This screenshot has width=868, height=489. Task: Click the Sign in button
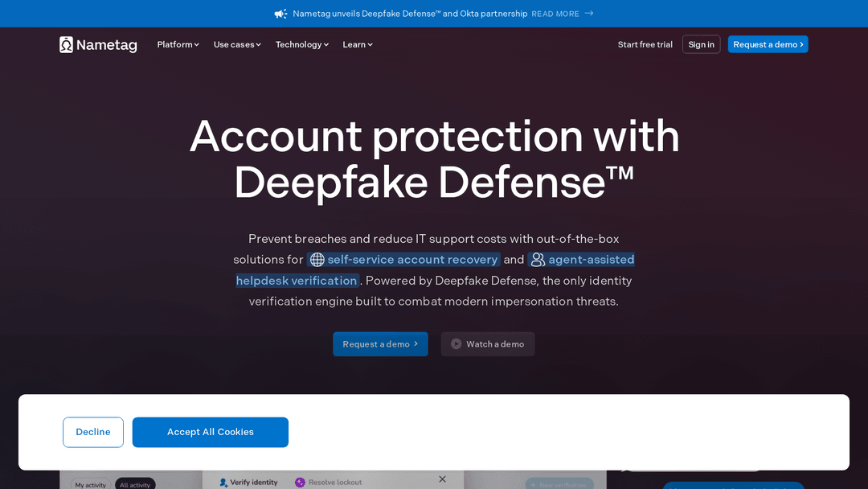click(702, 44)
